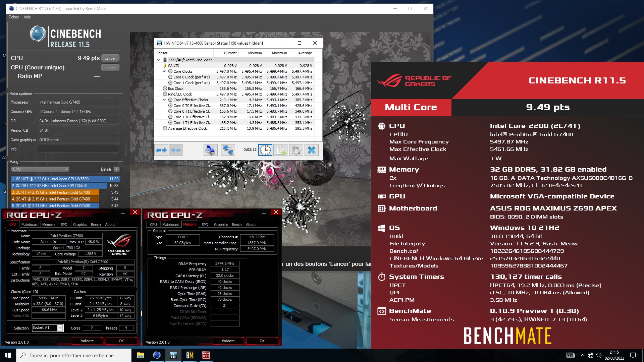Select Xeon CPU W5590 ranking row
This screenshot has width=644, height=362.
coord(65,179)
